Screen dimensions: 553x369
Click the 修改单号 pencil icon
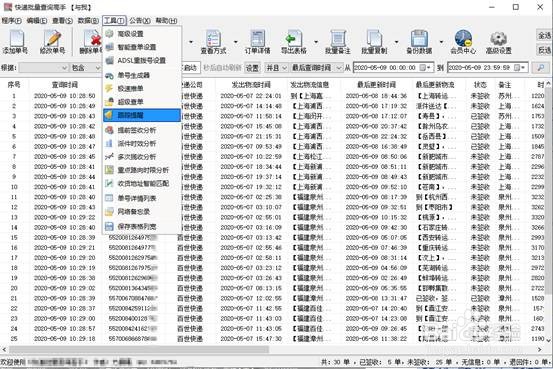click(52, 42)
